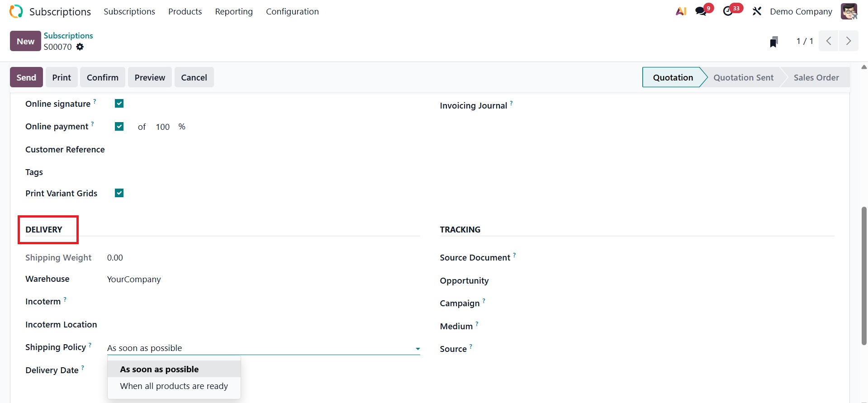The height and width of the screenshot is (403, 868).
Task: Open the discuss messages icon
Action: click(702, 11)
